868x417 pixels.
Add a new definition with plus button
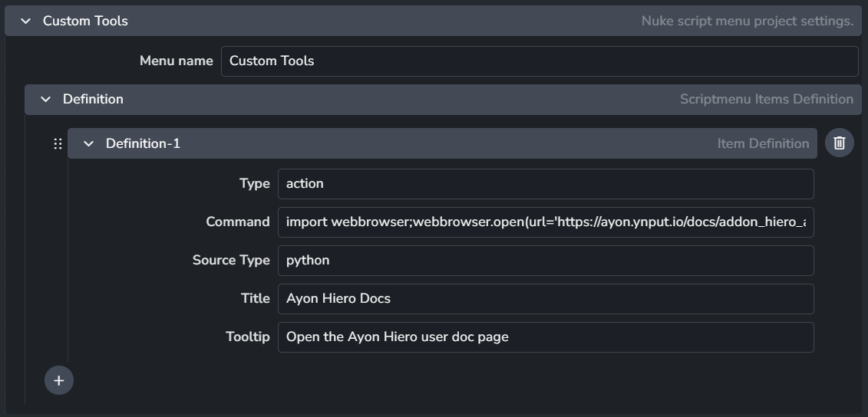click(x=58, y=380)
